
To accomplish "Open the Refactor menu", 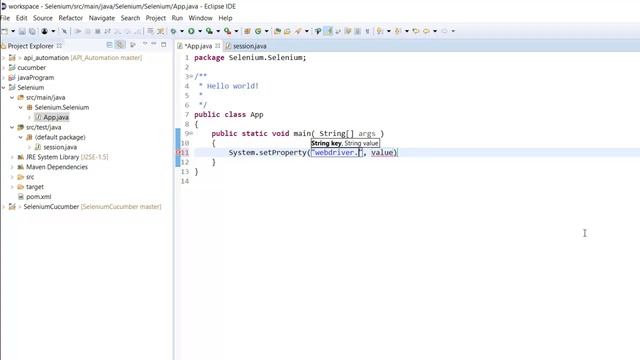I will [71, 18].
